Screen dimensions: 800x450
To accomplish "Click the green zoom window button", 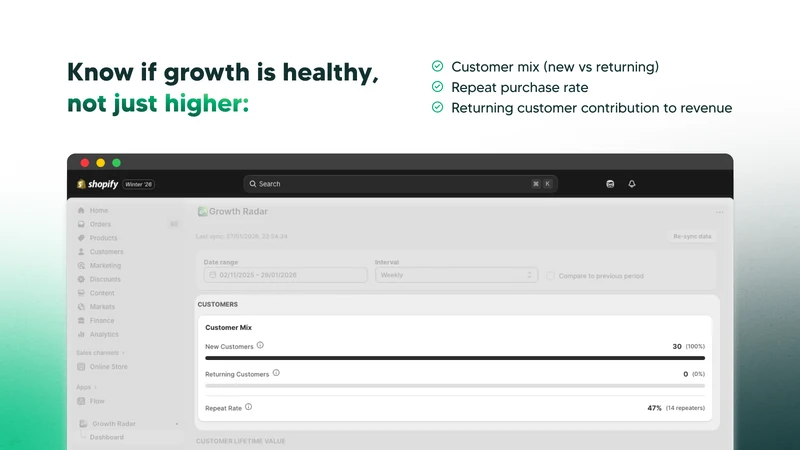I will pos(116,163).
